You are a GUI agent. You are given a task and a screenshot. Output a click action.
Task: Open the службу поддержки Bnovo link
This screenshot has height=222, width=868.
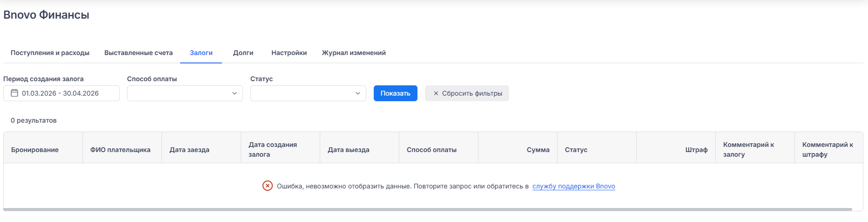(573, 186)
